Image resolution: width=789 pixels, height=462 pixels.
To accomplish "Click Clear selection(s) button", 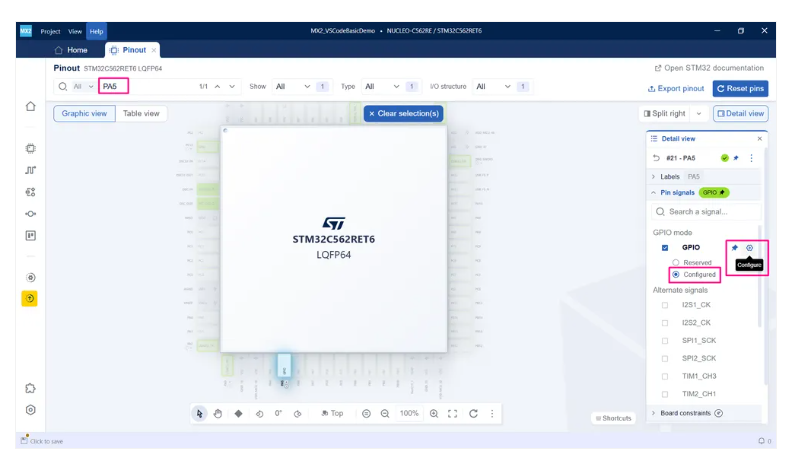I will coord(404,114).
